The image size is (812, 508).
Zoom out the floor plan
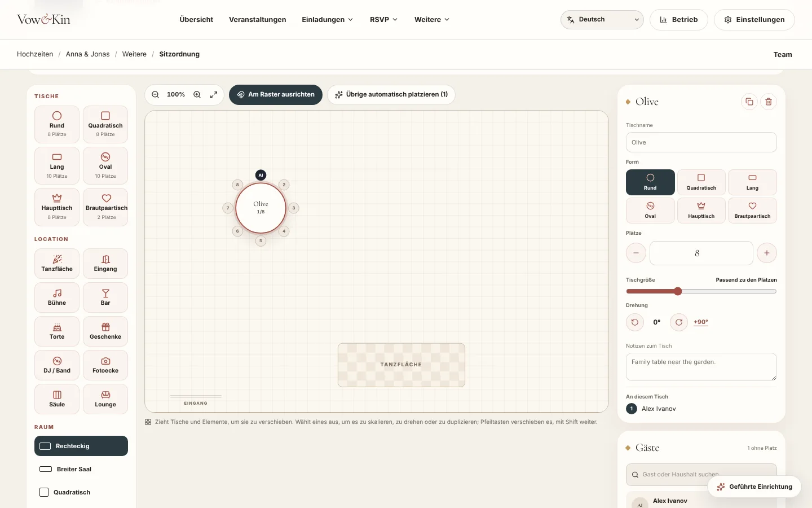point(156,95)
